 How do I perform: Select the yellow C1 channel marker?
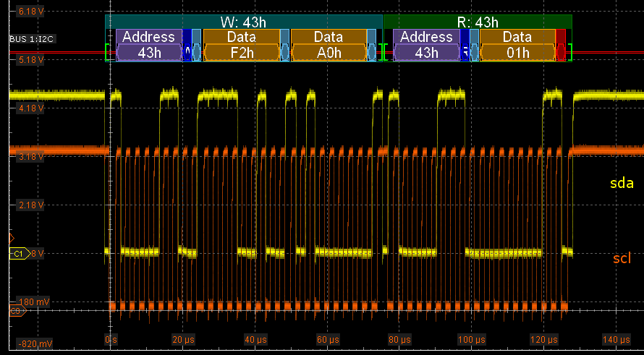pyautogui.click(x=18, y=254)
